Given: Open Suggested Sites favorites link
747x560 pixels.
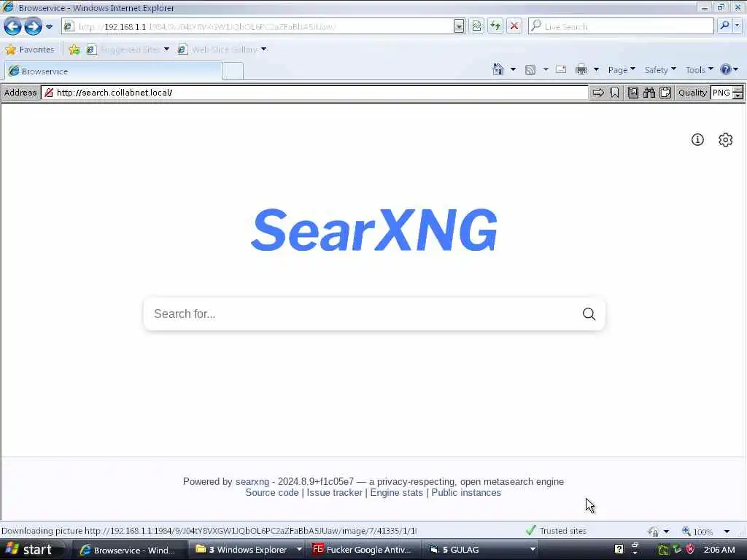Looking at the screenshot, I should coord(124,50).
